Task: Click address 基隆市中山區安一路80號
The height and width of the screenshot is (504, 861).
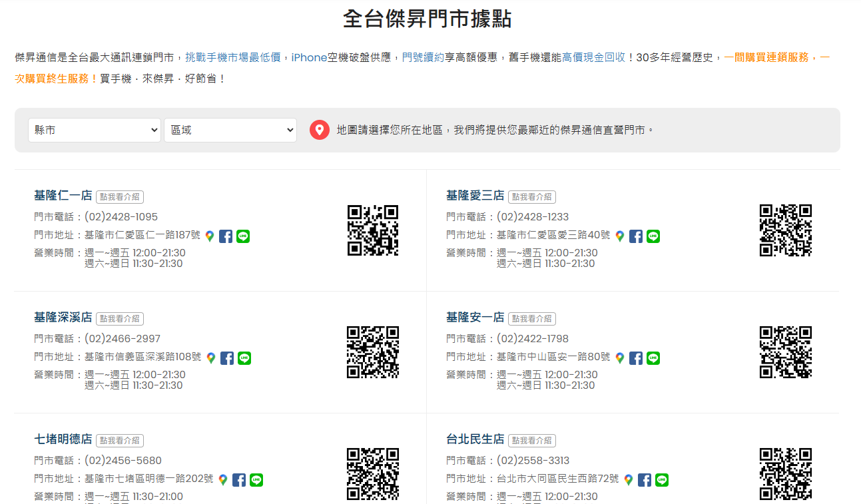Action: tap(553, 357)
